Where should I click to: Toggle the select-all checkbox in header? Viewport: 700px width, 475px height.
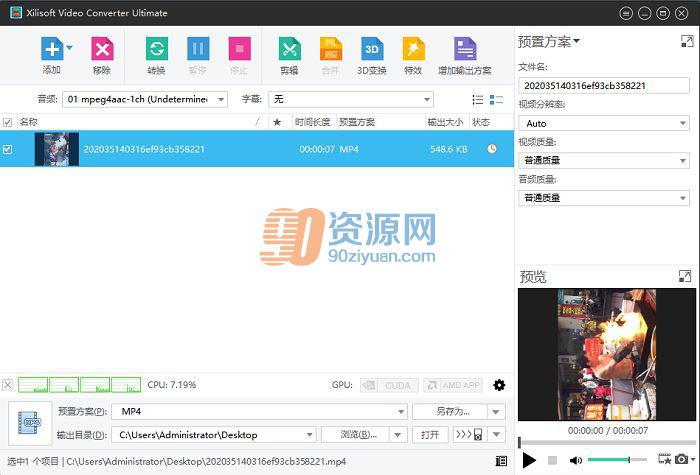(x=8, y=122)
